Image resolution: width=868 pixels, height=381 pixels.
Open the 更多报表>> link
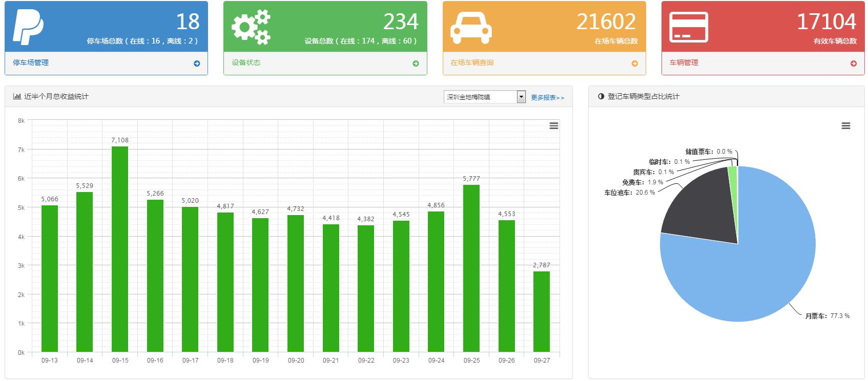(547, 97)
